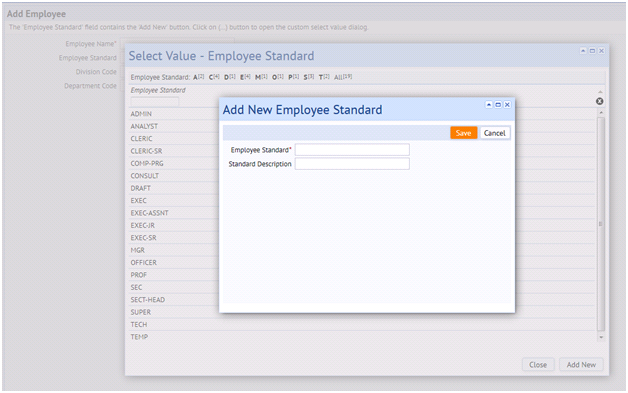Collapse the Add New Employee Standard dialog

point(489,105)
